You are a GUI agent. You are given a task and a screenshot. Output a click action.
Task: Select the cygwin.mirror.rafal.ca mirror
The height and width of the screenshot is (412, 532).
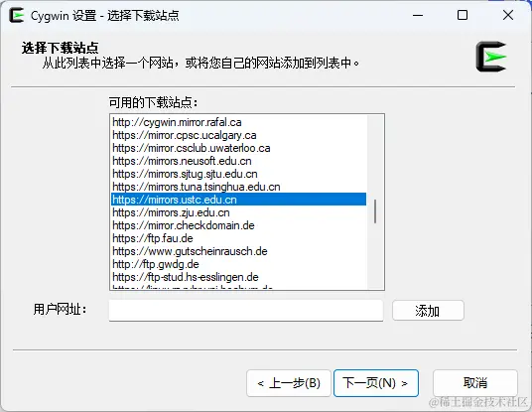pyautogui.click(x=238, y=122)
